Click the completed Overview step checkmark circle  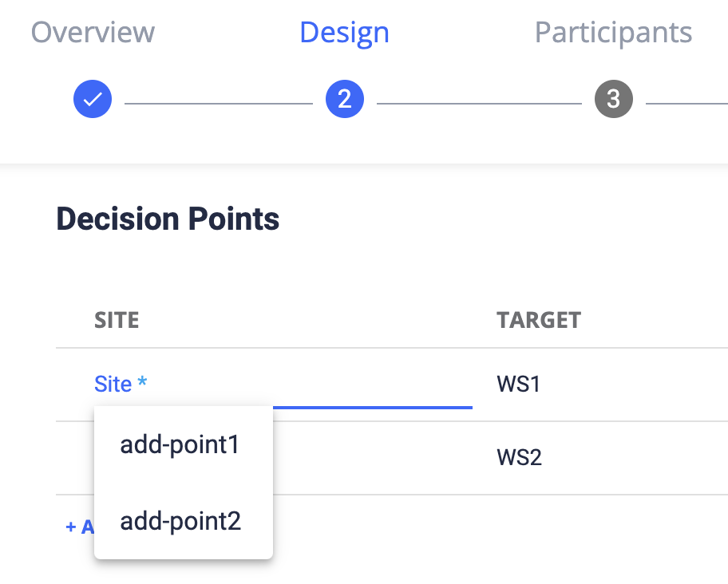click(x=93, y=99)
